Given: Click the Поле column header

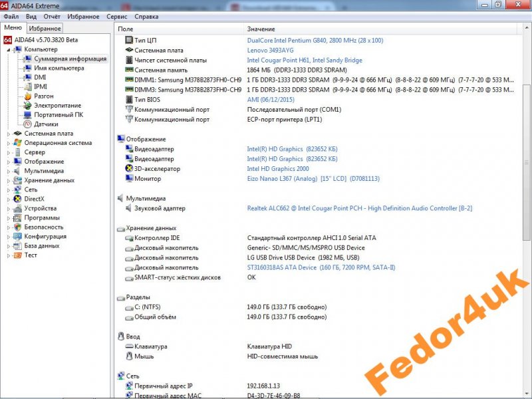Looking at the screenshot, I should point(126,29).
